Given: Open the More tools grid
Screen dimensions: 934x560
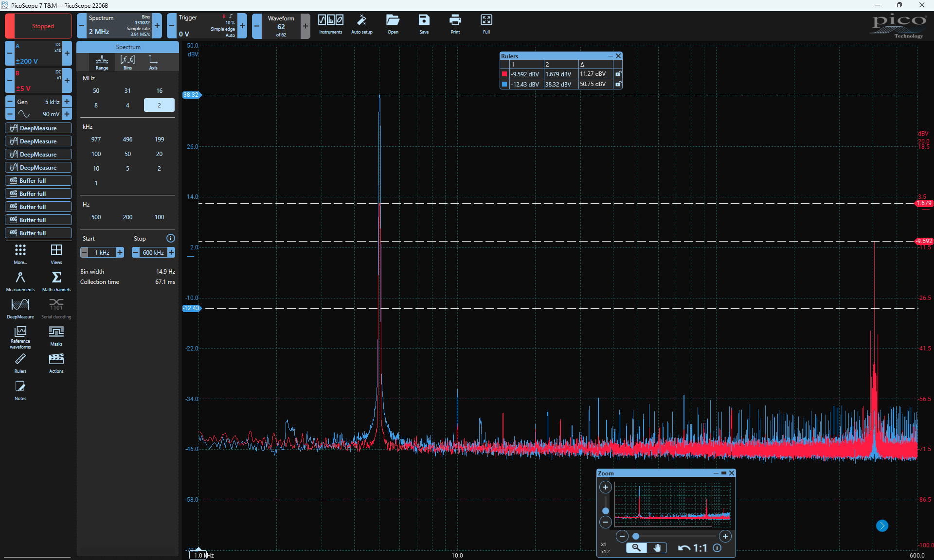Looking at the screenshot, I should [x=20, y=254].
